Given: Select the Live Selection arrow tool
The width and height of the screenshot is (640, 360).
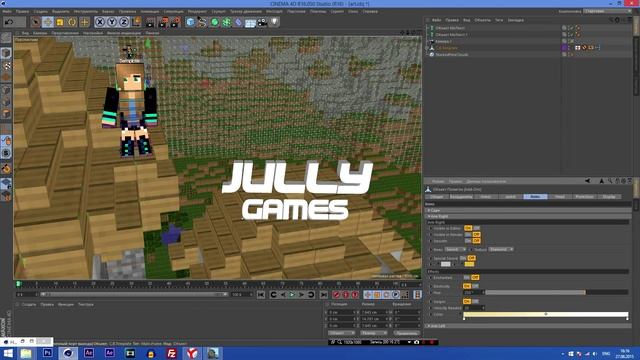Looking at the screenshot, I should pos(36,22).
